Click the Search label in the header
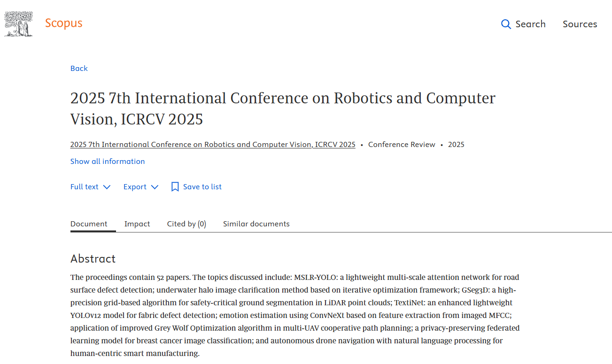Viewport: 612px width, 364px height. click(x=530, y=24)
